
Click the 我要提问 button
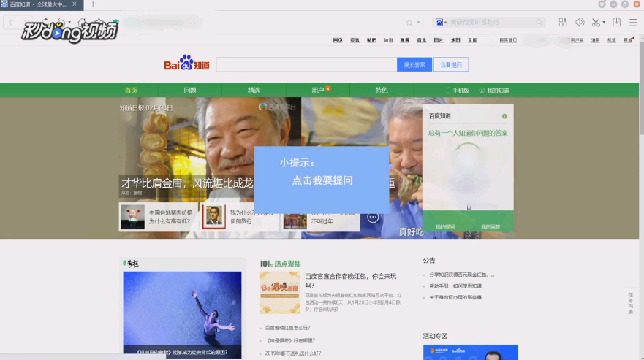(x=450, y=64)
